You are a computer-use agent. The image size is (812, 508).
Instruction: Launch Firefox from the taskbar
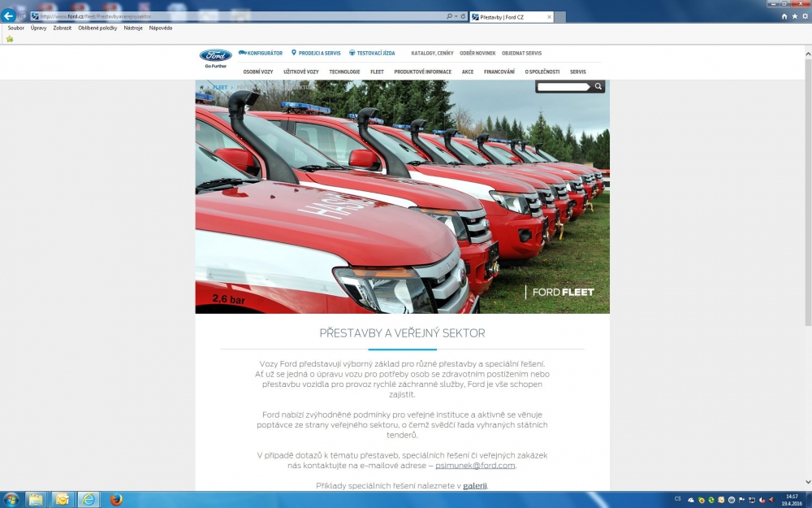(x=116, y=500)
